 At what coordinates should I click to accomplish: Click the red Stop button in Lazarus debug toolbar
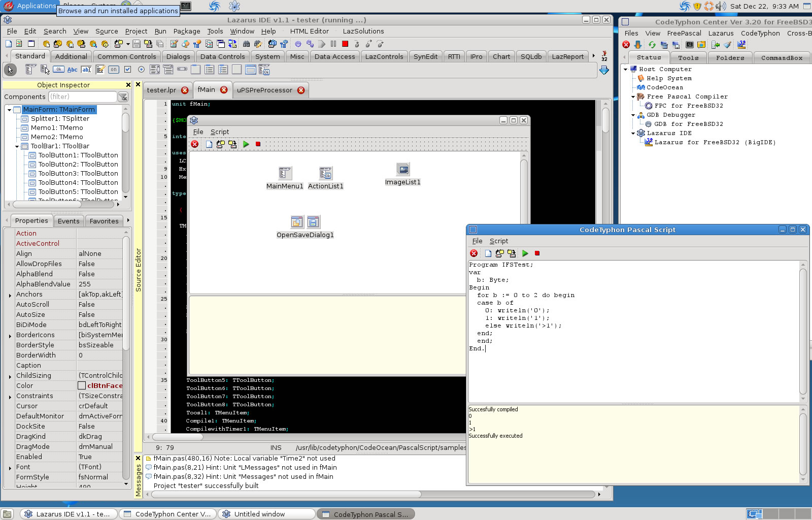[x=345, y=44]
